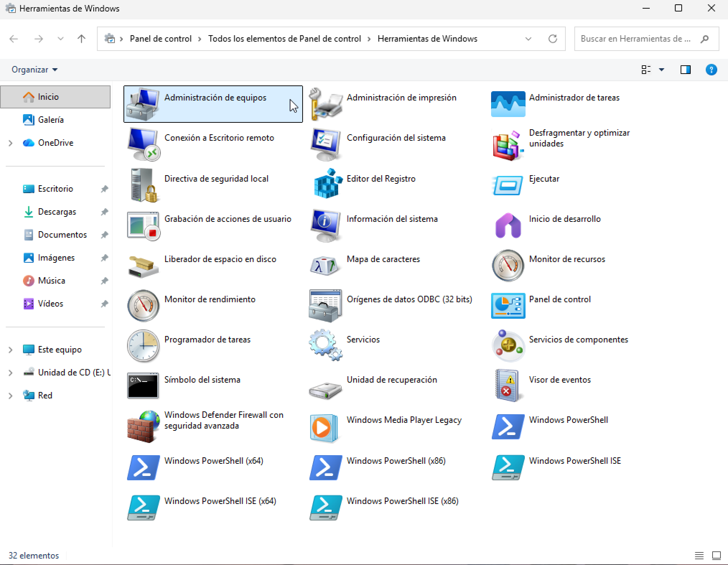This screenshot has height=565, width=728.
Task: Select Windows Defender Firewall icon
Action: [144, 426]
